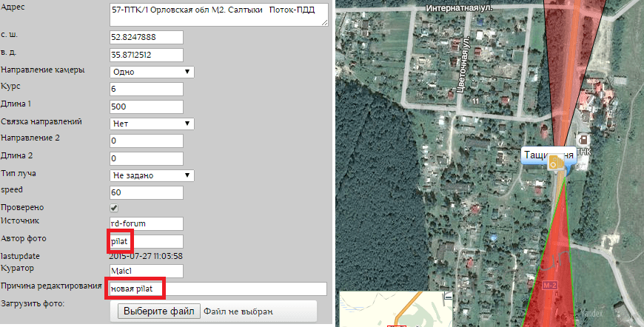Expand the Тип луча dropdown
Screen dimensions: 644x327
coord(151,175)
